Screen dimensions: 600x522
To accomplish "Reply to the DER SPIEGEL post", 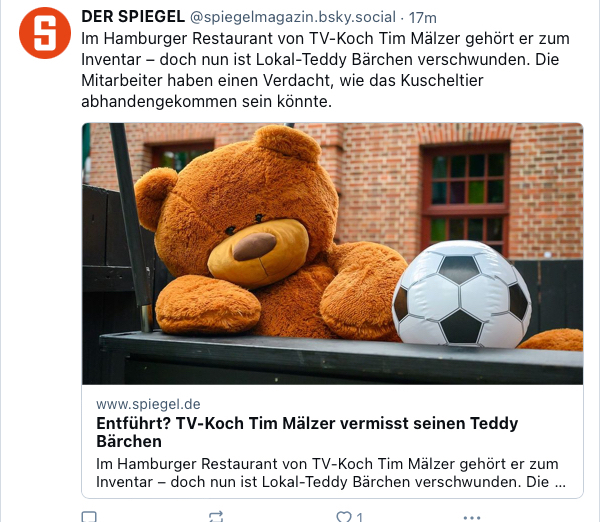I will (89, 517).
